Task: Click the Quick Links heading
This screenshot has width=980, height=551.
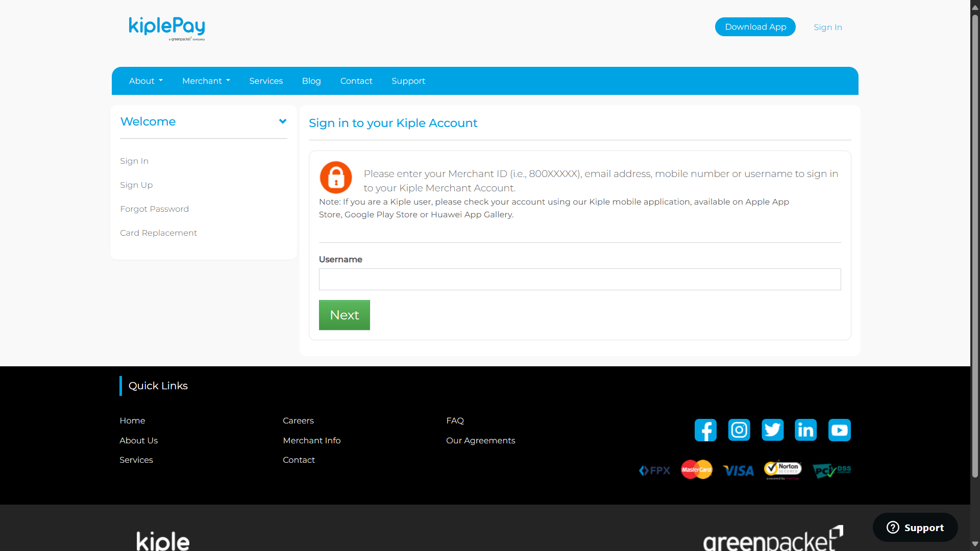Action: pyautogui.click(x=158, y=386)
